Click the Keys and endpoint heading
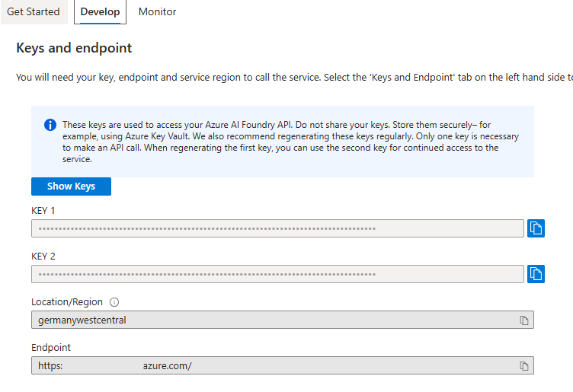Image resolution: width=573 pixels, height=392 pixels. click(x=74, y=48)
